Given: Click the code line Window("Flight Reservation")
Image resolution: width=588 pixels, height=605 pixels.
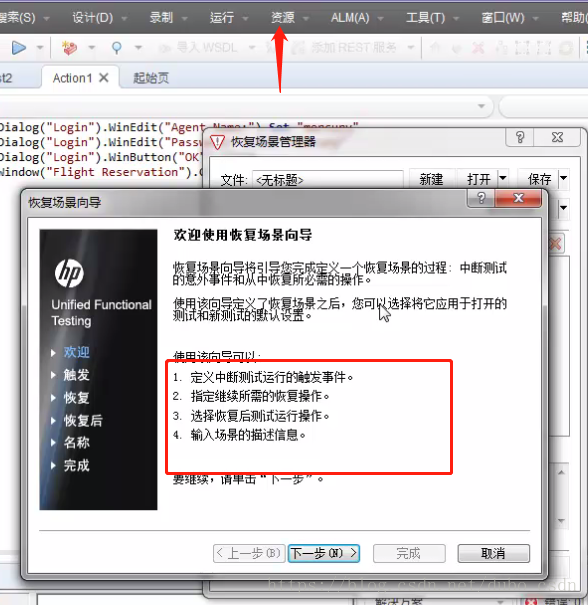Looking at the screenshot, I should click(101, 172).
